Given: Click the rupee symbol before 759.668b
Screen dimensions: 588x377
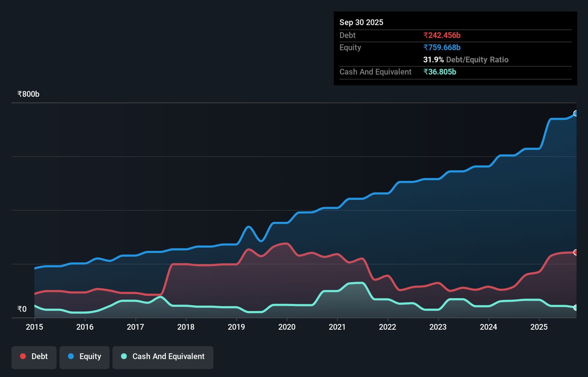Looking at the screenshot, I should [x=426, y=47].
